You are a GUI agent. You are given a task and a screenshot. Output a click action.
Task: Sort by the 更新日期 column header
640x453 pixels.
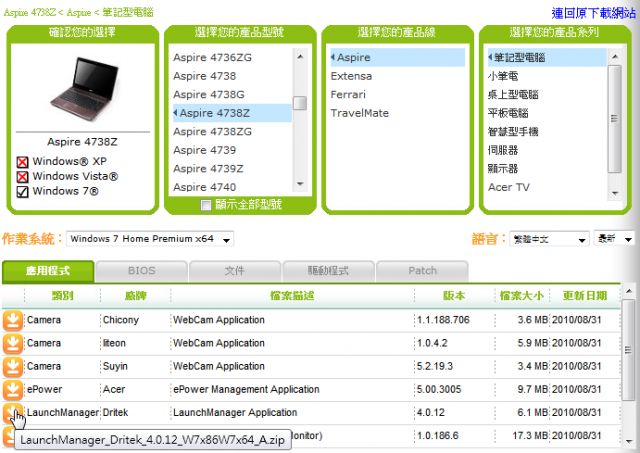point(585,295)
